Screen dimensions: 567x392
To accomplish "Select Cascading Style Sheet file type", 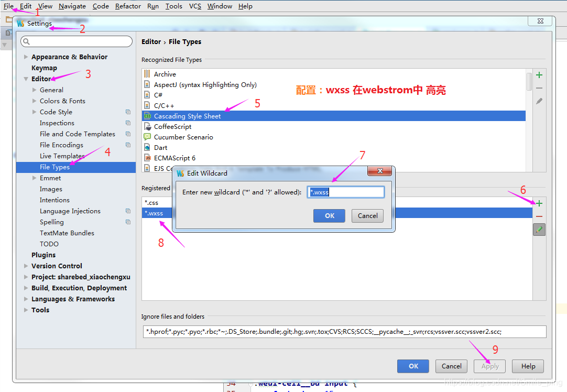I will [x=334, y=116].
